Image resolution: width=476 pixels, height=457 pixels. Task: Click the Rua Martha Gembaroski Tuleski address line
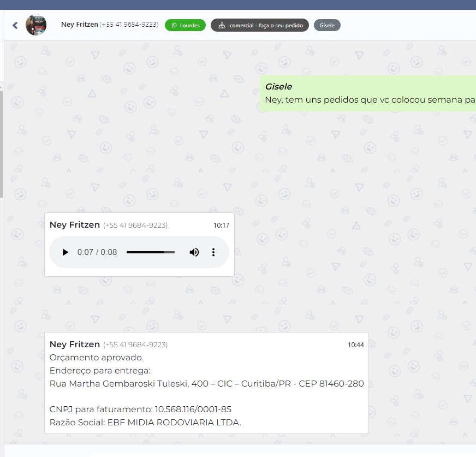[x=206, y=383]
